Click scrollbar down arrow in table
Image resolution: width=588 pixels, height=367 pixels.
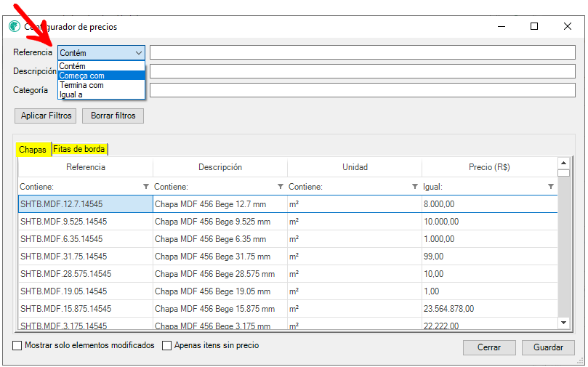click(x=563, y=322)
